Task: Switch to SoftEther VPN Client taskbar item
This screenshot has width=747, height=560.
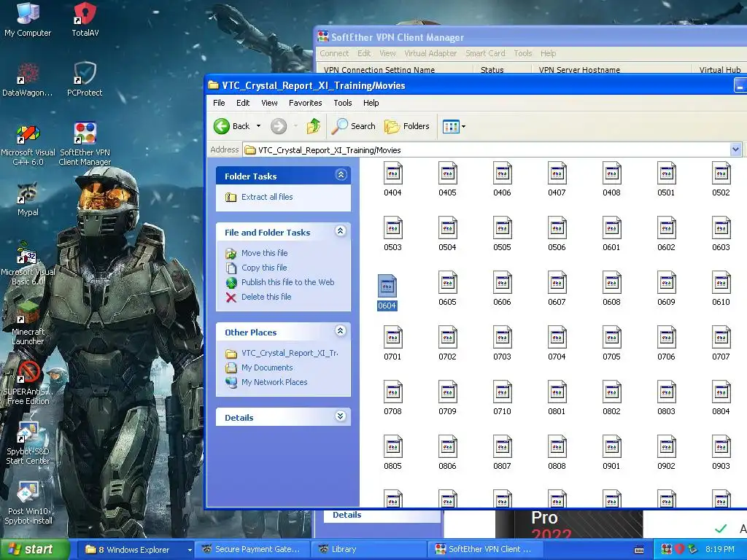Action: click(485, 550)
